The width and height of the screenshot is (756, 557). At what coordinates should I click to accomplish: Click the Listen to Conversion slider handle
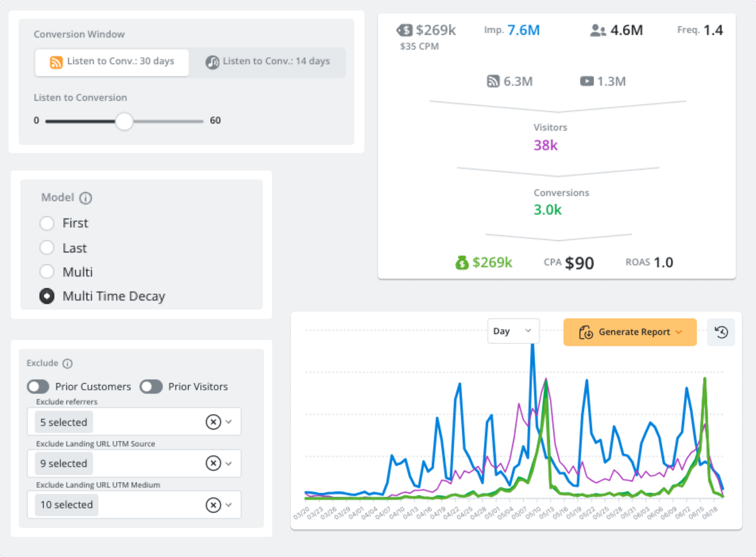pos(124,121)
